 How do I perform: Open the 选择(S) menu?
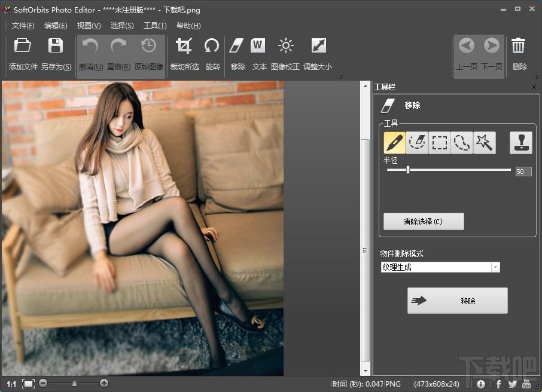coord(122,26)
